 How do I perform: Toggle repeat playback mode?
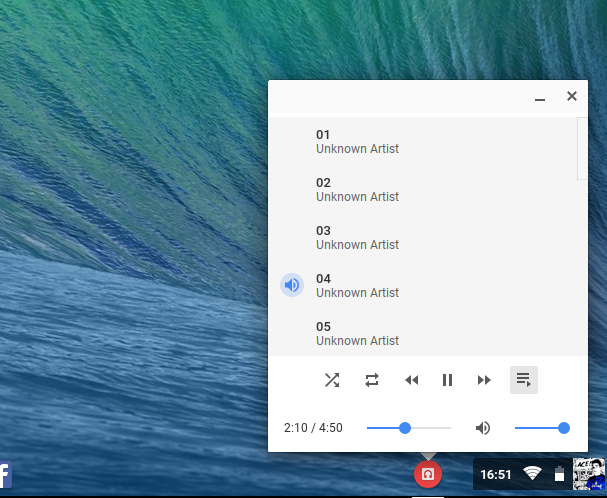coord(372,380)
